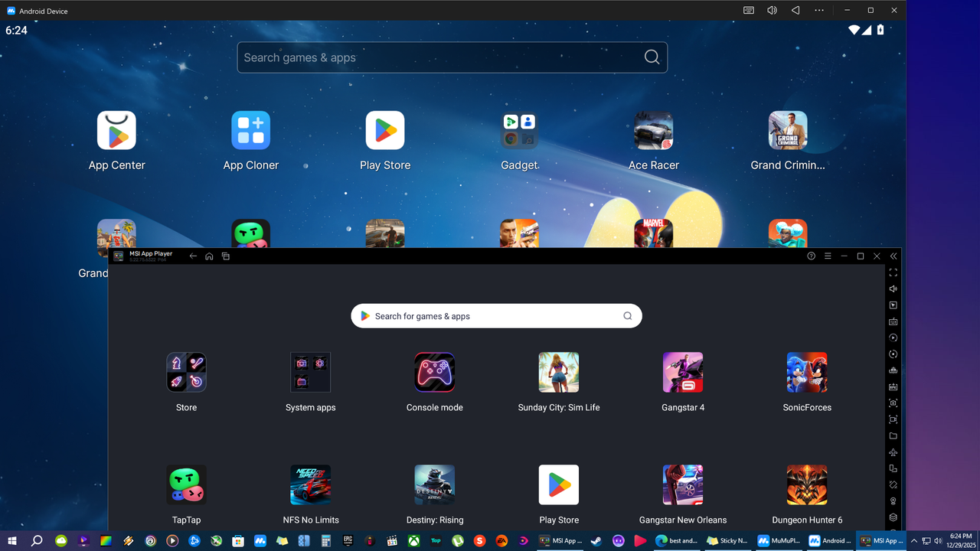
Task: Click the Search for games & apps box
Action: tap(496, 316)
